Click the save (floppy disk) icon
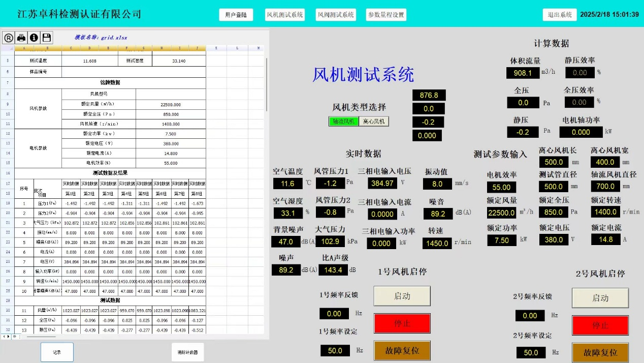644x363 pixels. coord(47,37)
